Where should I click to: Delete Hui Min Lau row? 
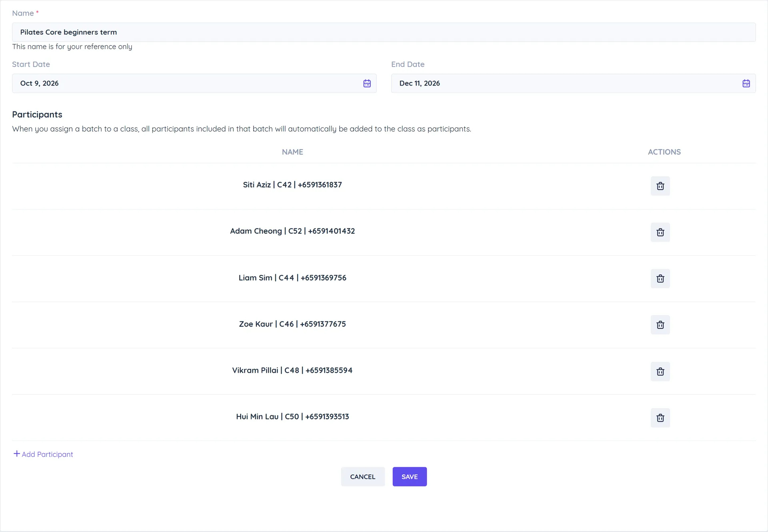point(660,418)
